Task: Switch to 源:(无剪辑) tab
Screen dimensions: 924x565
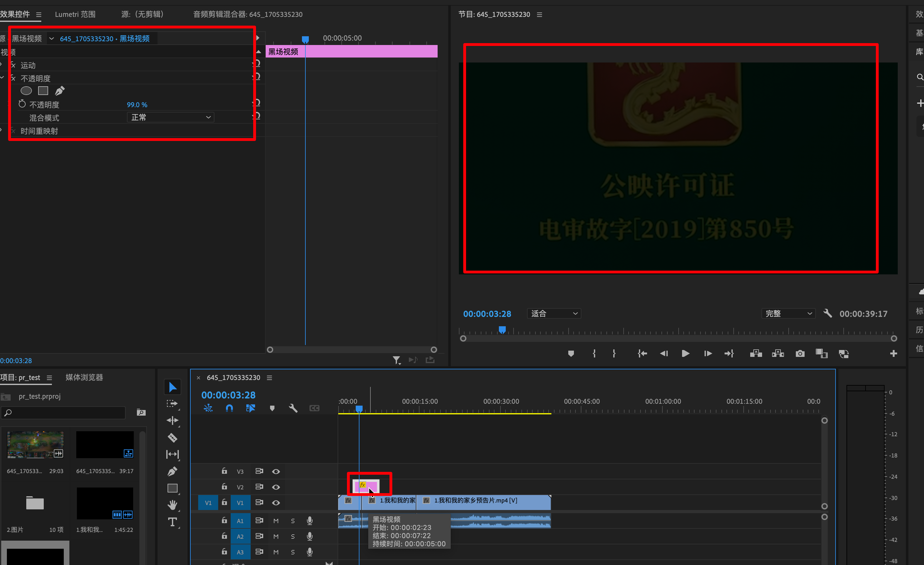Action: click(143, 14)
